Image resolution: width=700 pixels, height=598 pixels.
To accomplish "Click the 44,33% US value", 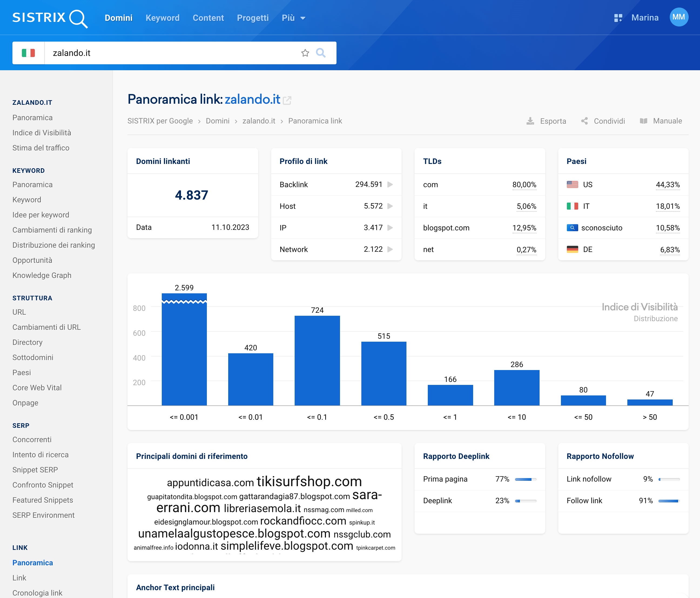I will point(668,185).
